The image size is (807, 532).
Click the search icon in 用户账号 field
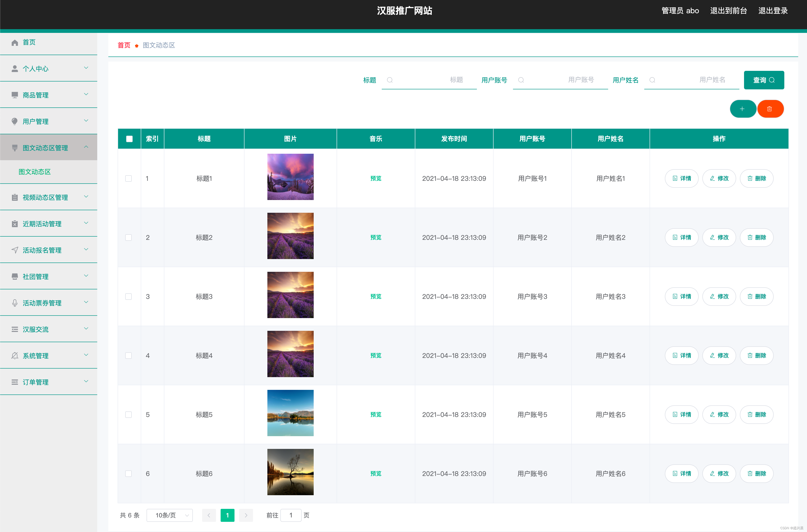pyautogui.click(x=521, y=80)
